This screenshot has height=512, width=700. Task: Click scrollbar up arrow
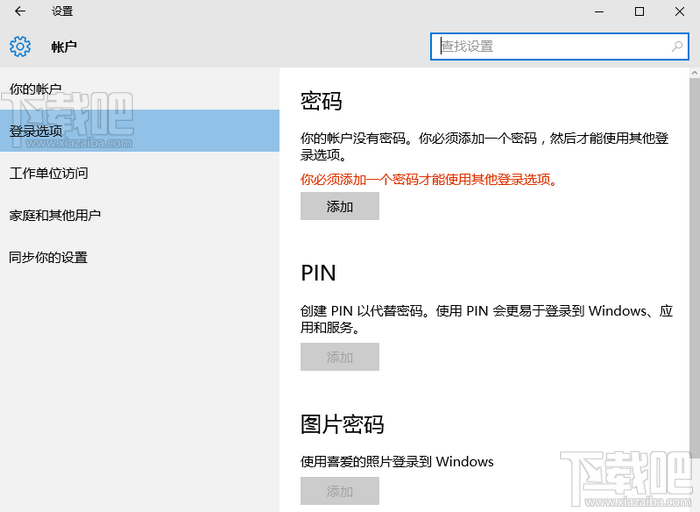pos(695,72)
